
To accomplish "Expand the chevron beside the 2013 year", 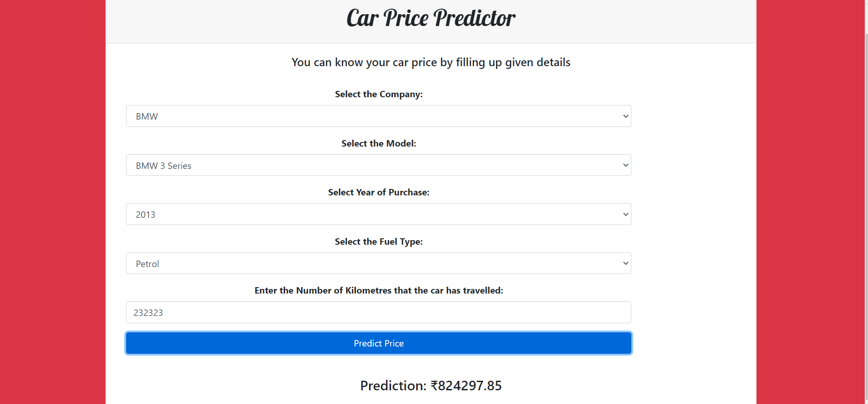I will pos(625,214).
